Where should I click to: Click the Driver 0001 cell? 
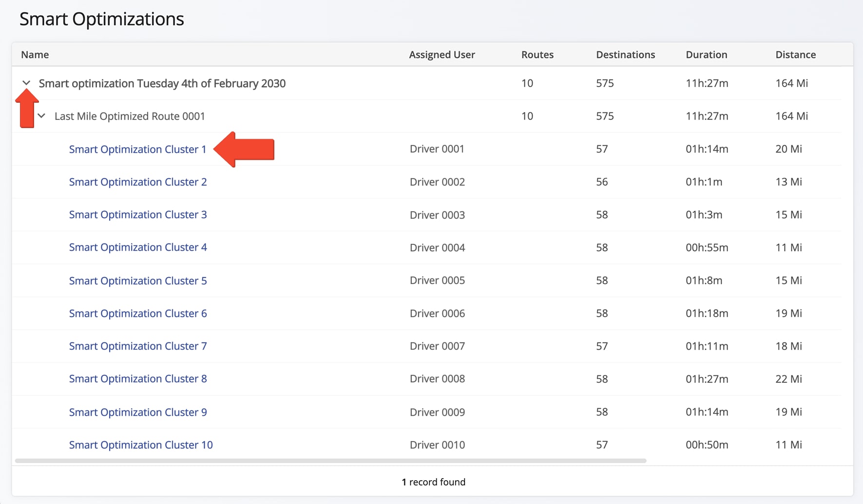pos(437,149)
